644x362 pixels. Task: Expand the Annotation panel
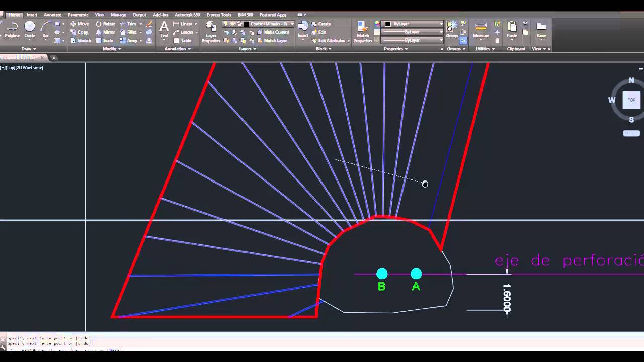coord(178,49)
